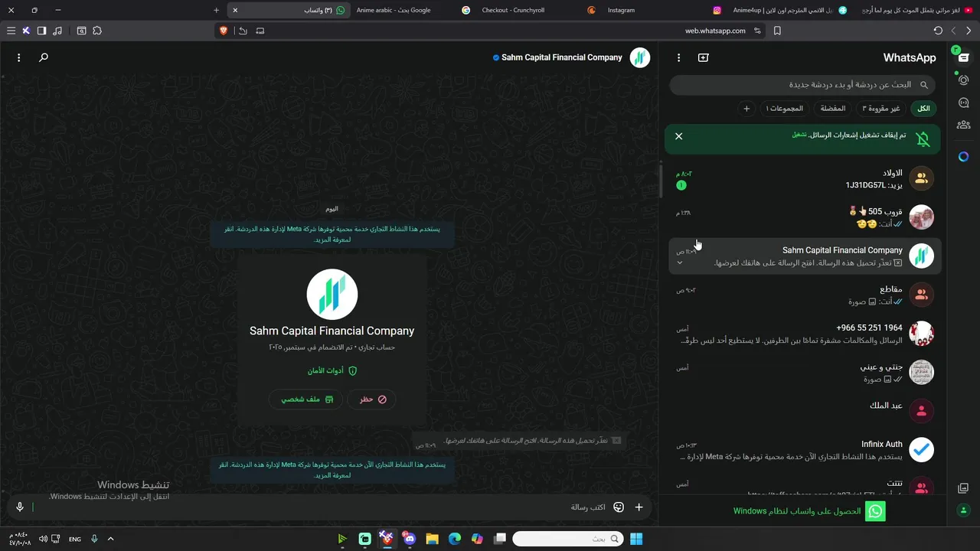The height and width of the screenshot is (551, 980).
Task: Open the Windows Start button
Action: click(x=636, y=539)
